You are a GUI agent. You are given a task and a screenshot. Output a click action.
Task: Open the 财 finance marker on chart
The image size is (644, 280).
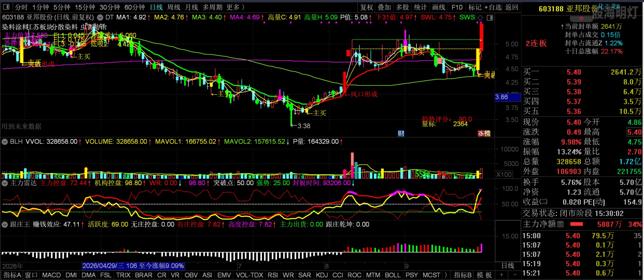click(401, 134)
